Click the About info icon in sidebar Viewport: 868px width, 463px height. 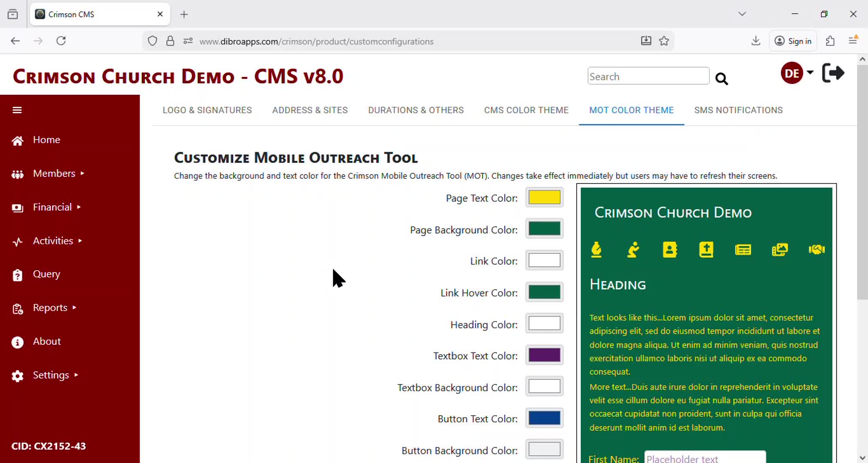17,342
